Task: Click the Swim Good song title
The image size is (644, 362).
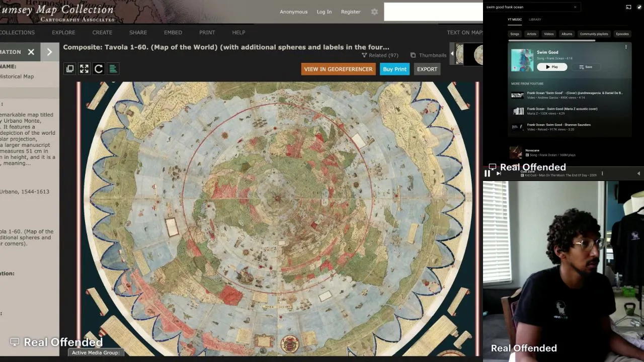Action: tap(547, 52)
